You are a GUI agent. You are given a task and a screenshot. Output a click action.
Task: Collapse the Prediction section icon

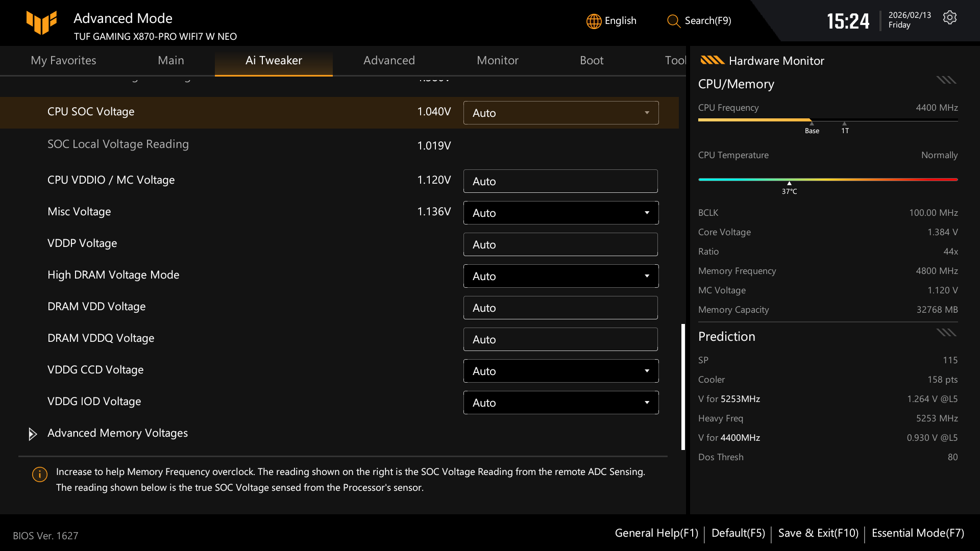click(x=946, y=332)
